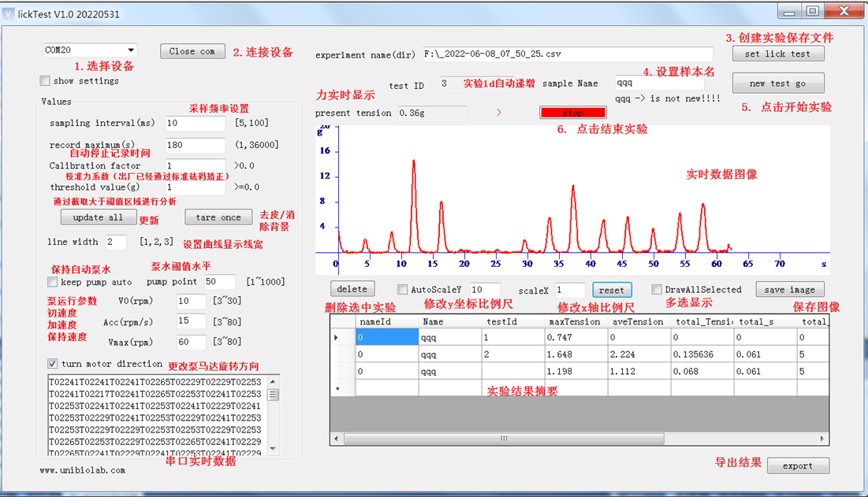This screenshot has width=868, height=497.
Task: Edit the sample Name field
Action: 659,83
